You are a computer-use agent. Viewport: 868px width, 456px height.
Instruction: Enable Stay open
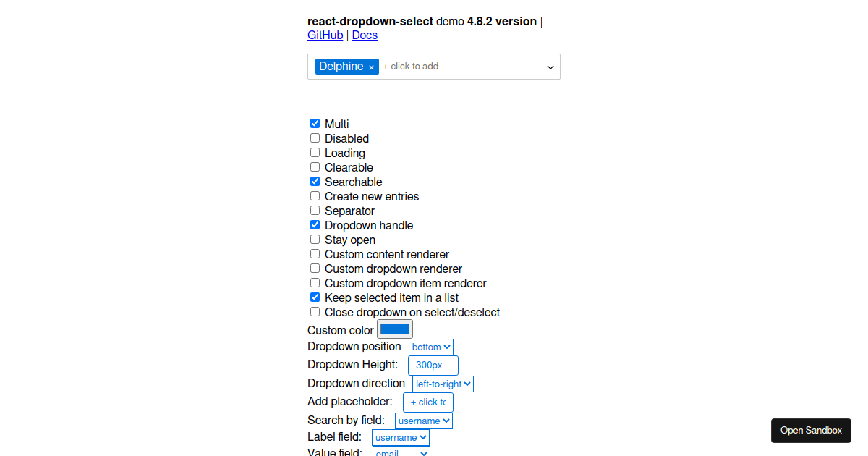tap(315, 239)
